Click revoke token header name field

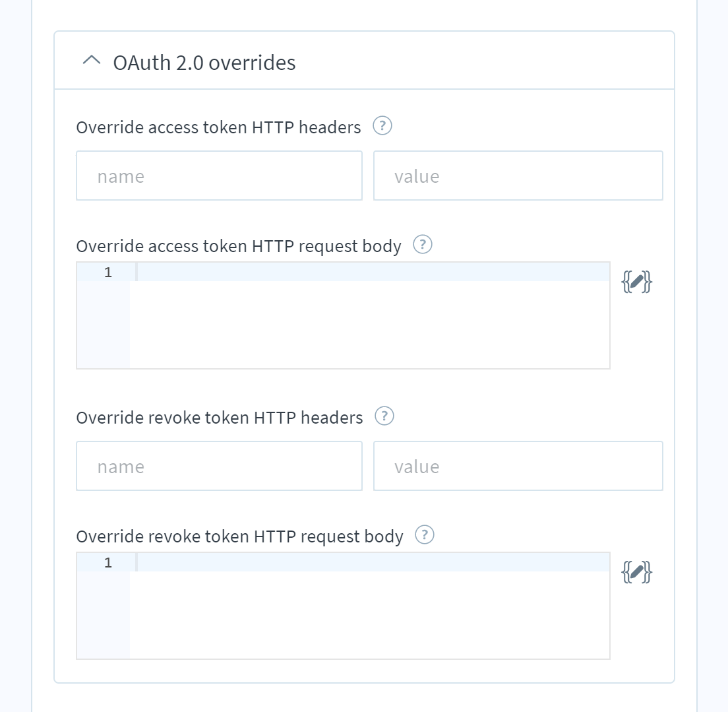[x=219, y=466]
